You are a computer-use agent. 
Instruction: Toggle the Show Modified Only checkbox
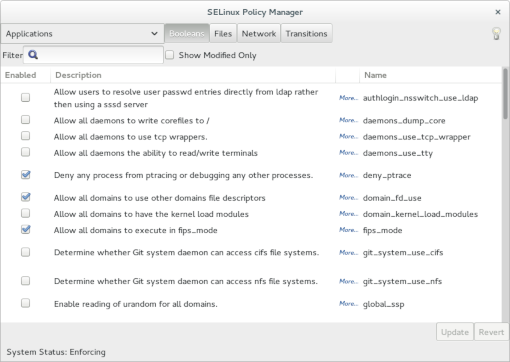point(170,55)
